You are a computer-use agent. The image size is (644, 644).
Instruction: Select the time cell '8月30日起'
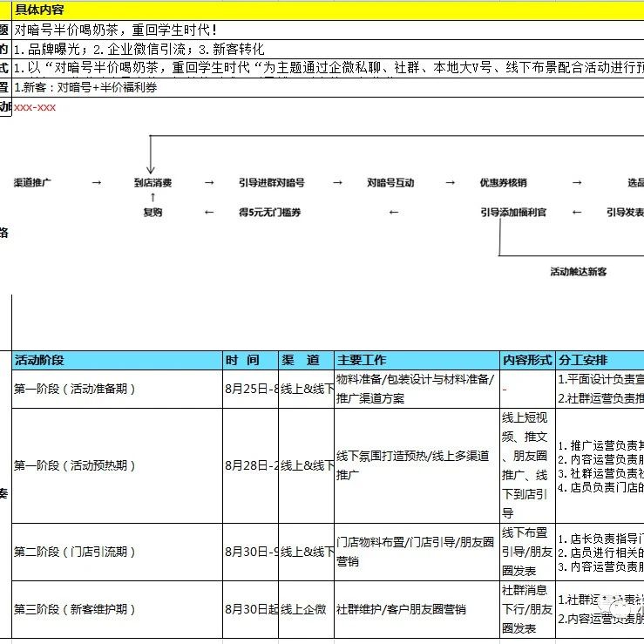click(250, 609)
